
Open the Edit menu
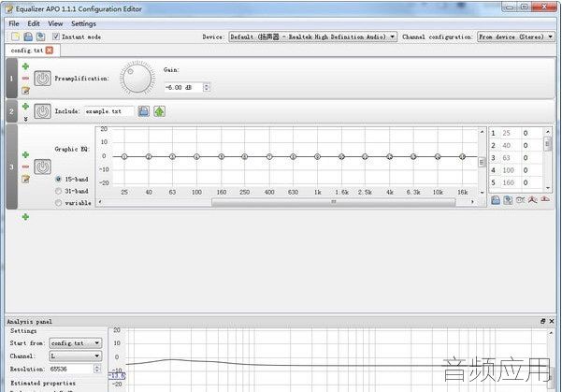tap(34, 23)
